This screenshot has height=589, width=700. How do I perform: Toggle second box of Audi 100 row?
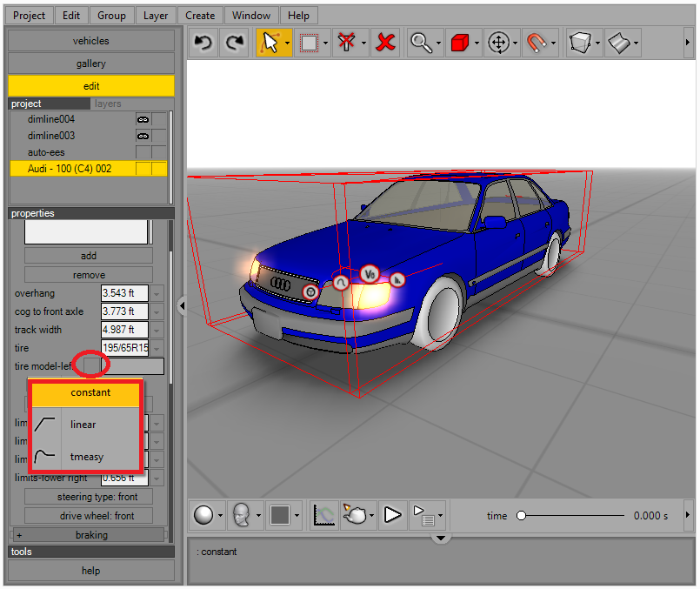[x=159, y=169]
